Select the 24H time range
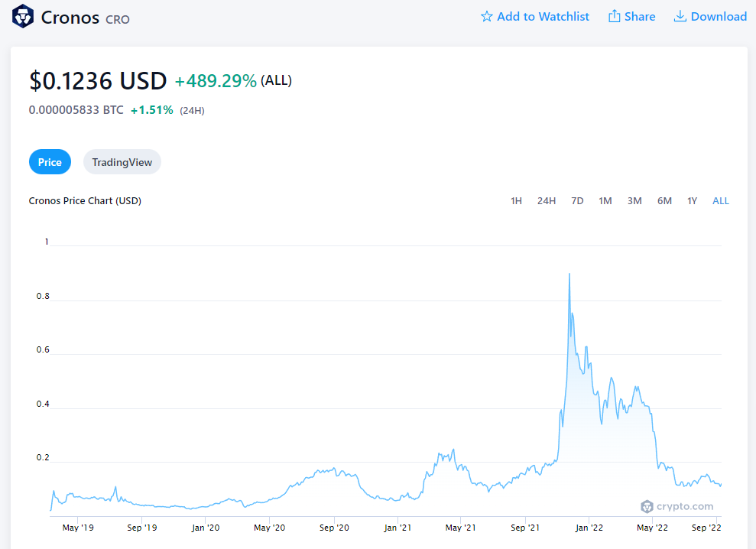This screenshot has height=549, width=756. coord(546,201)
